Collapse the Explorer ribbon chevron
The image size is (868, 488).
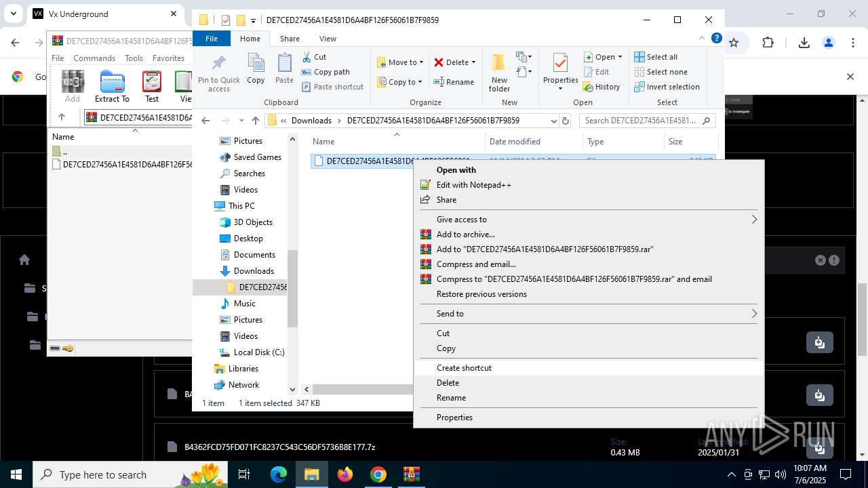pos(702,39)
